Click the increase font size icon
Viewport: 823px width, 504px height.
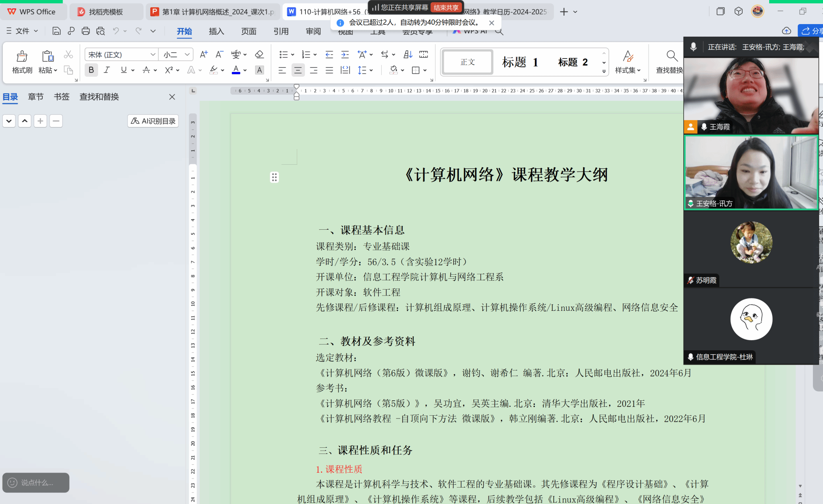click(x=204, y=54)
